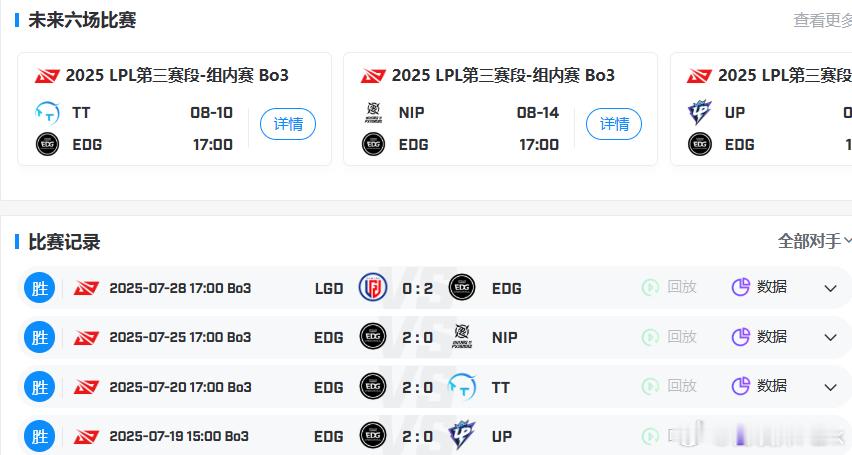Screen dimensions: 852x455
Task: Click the replay icon for the EDG vs NIP match
Action: pyautogui.click(x=650, y=337)
